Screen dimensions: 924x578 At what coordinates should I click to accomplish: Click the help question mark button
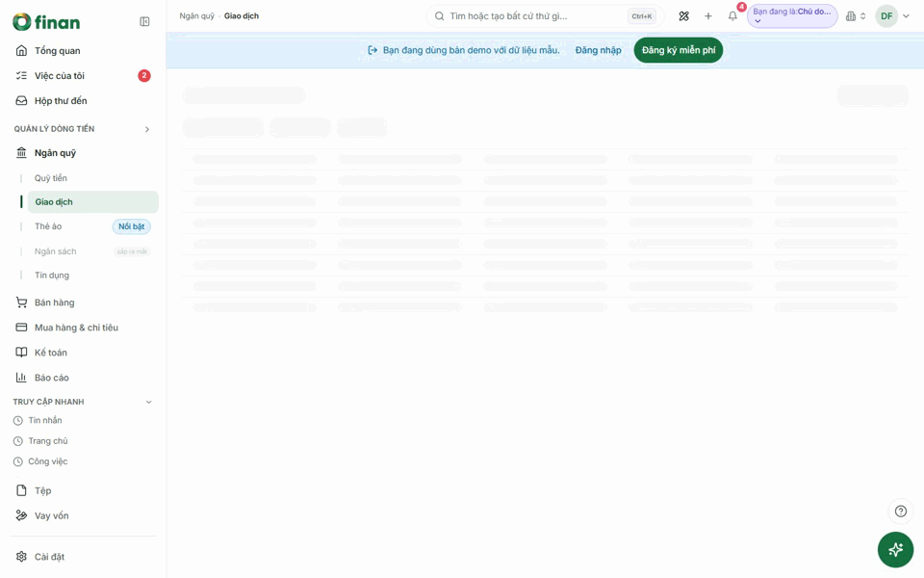pyautogui.click(x=901, y=512)
